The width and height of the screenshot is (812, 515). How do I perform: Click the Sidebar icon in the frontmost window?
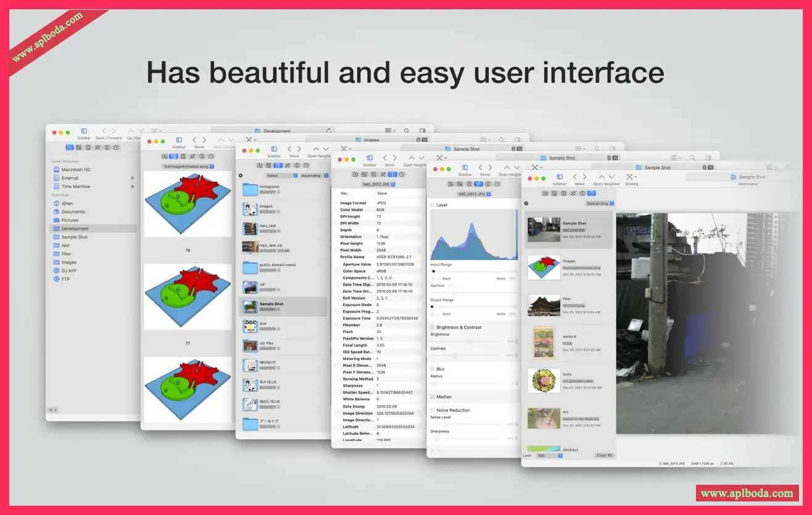click(x=559, y=177)
